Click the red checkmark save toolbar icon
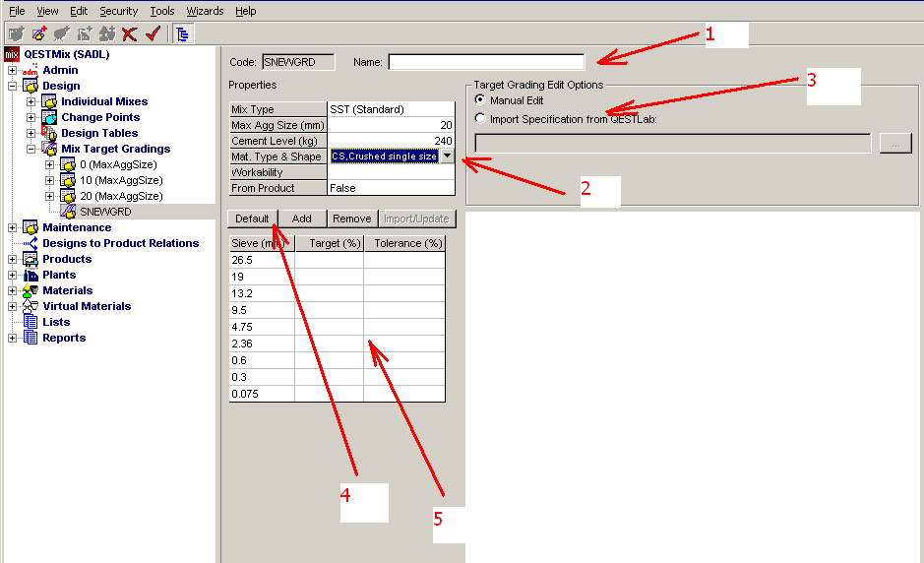924x563 pixels. [153, 33]
